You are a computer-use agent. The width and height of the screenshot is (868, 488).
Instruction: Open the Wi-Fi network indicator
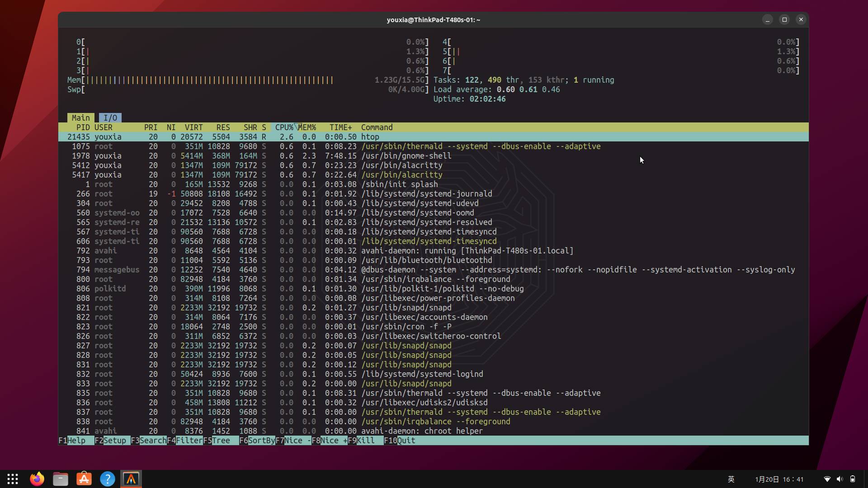827,479
